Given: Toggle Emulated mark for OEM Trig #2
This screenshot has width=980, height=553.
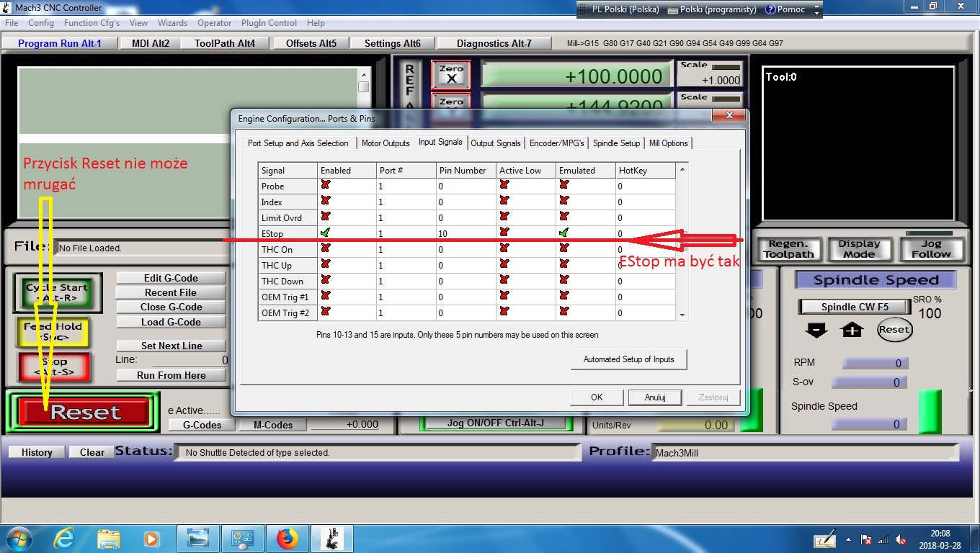Looking at the screenshot, I should click(x=563, y=312).
